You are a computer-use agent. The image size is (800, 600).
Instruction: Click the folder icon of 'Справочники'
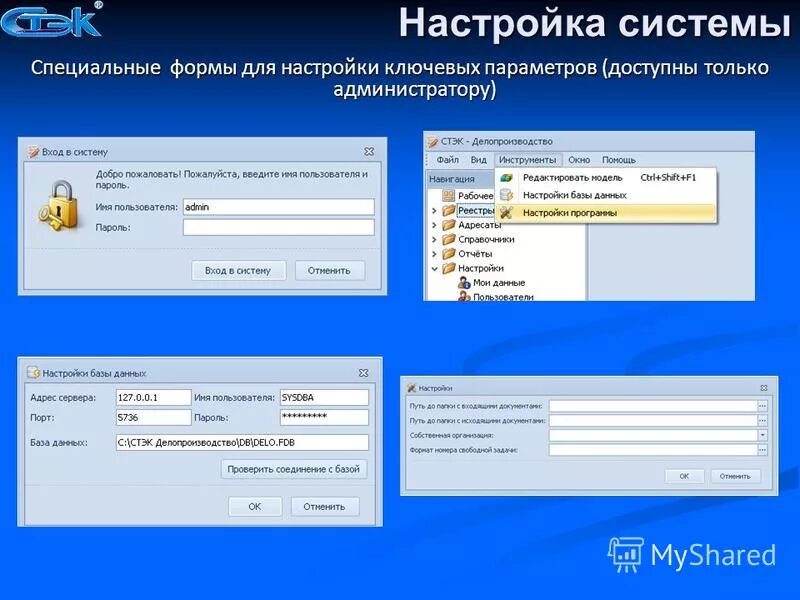tap(448, 239)
